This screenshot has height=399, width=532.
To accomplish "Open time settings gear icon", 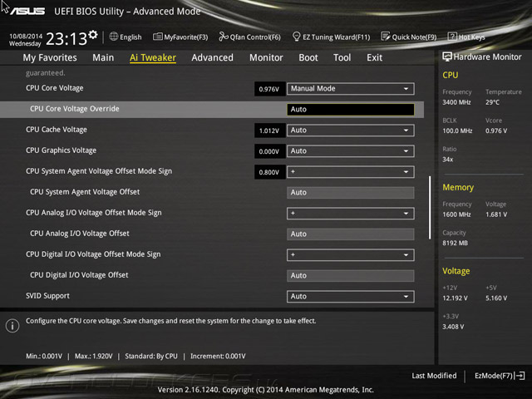I will click(92, 35).
